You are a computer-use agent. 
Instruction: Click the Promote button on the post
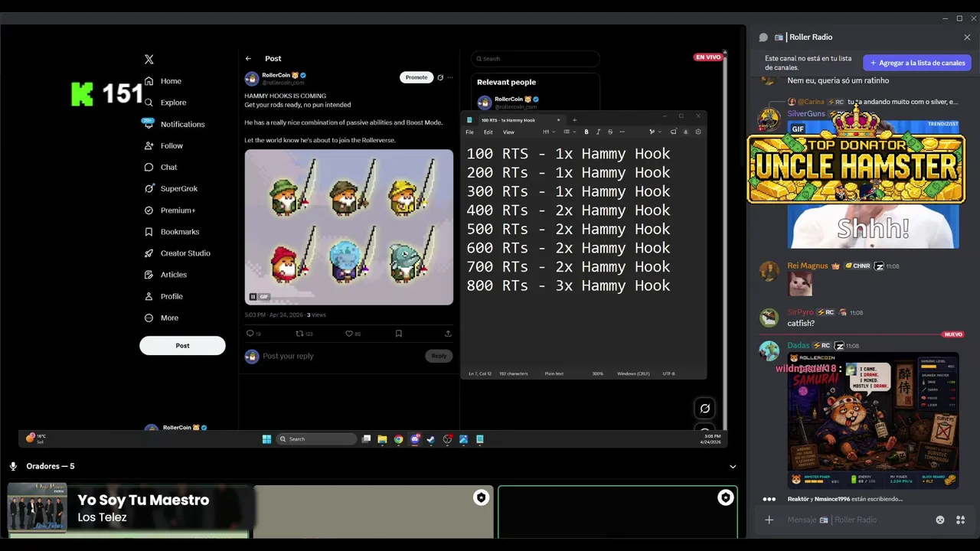pyautogui.click(x=416, y=77)
